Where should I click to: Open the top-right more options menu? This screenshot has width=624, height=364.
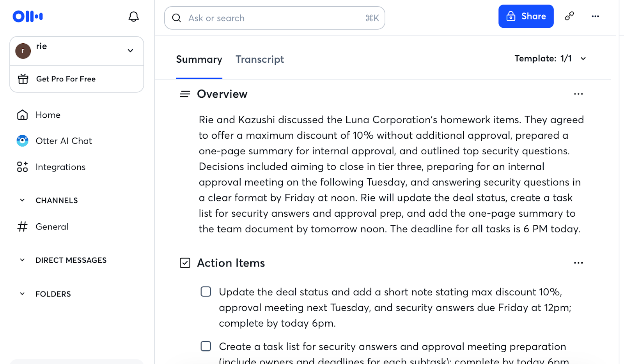pyautogui.click(x=595, y=16)
